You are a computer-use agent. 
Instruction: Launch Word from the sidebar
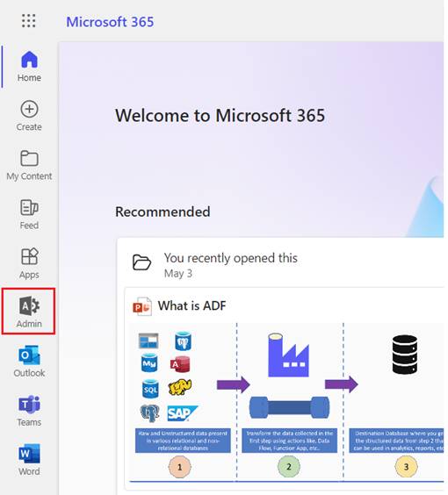[29, 460]
